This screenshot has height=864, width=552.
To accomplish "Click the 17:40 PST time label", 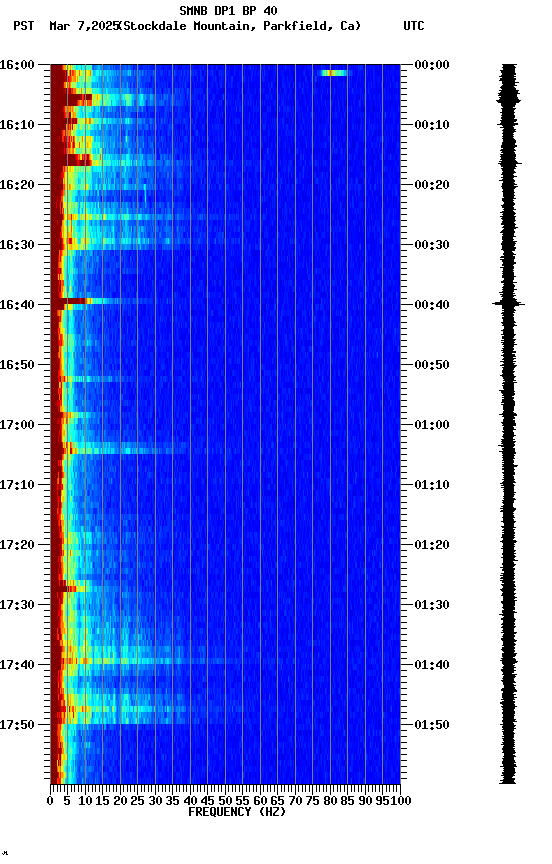I will tap(17, 666).
